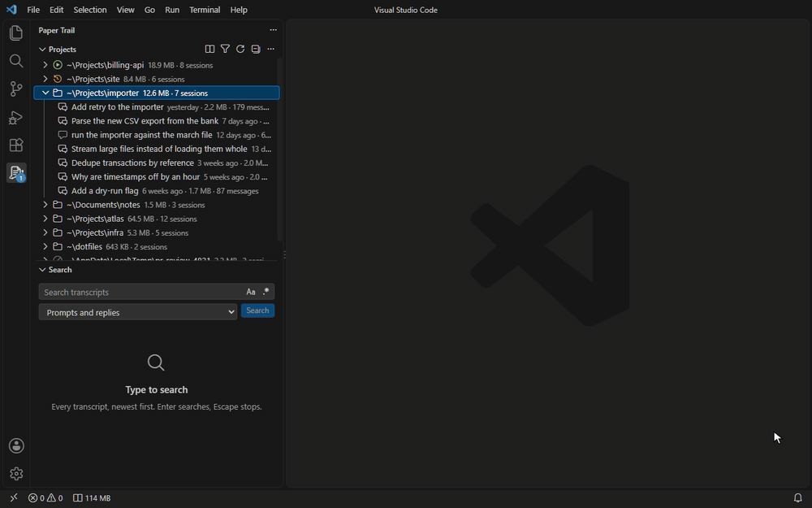Click the comment icon of 'run the importer against the march file'
Viewport: 812px width, 508px height.
(x=63, y=135)
